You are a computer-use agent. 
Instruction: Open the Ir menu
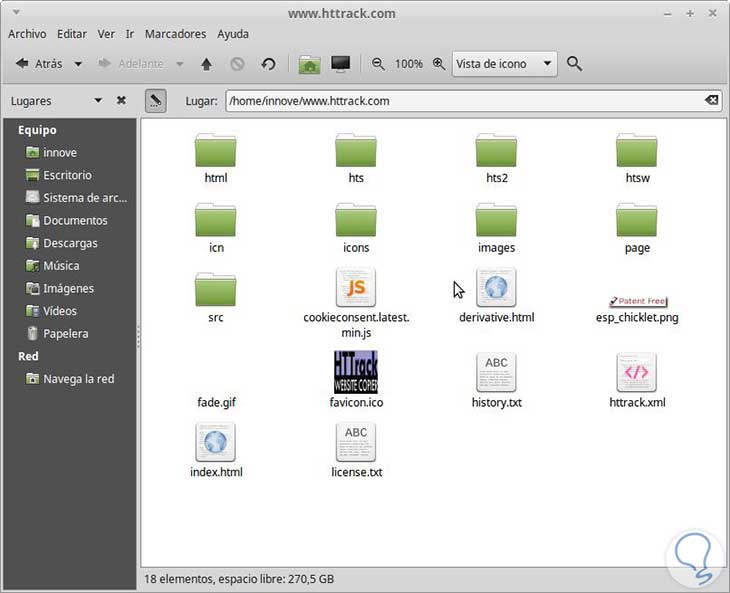(x=130, y=34)
